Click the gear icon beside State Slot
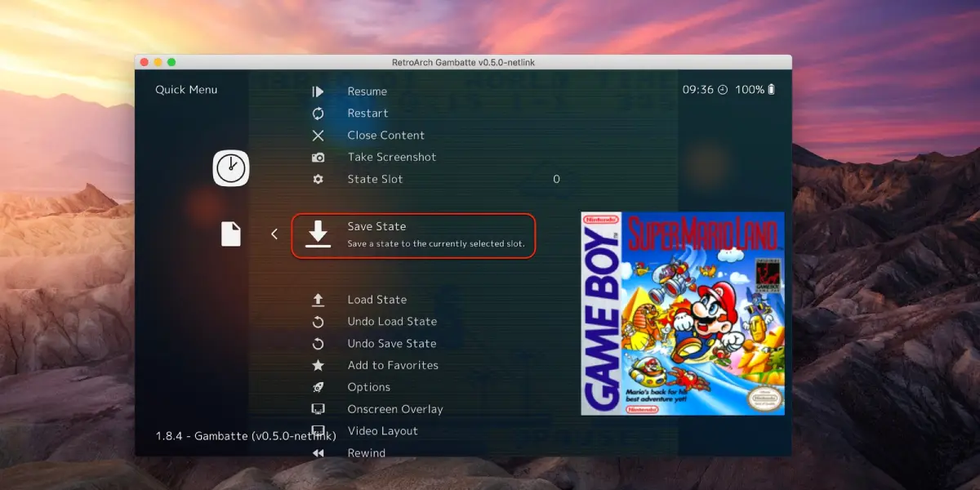 coord(318,180)
